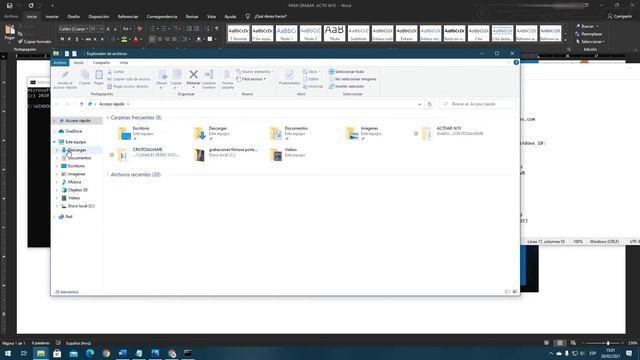Click Word text highlight color button
This screenshot has height=360, width=640.
(x=124, y=39)
